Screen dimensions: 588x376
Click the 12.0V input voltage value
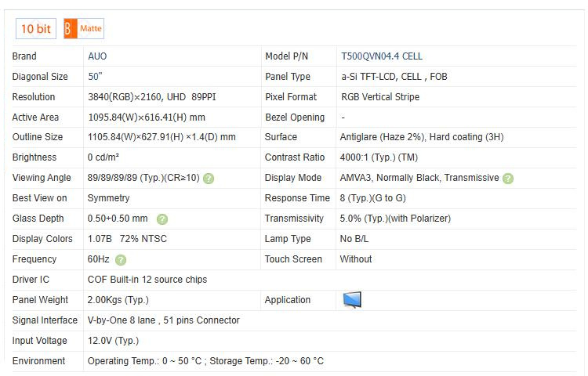tap(113, 341)
